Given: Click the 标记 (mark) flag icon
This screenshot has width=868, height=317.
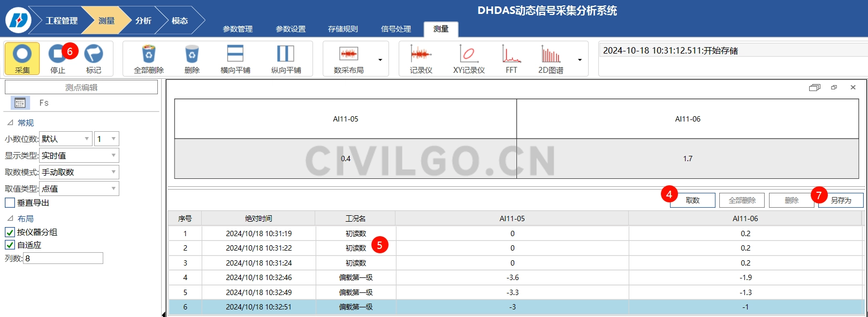Looking at the screenshot, I should tap(94, 54).
